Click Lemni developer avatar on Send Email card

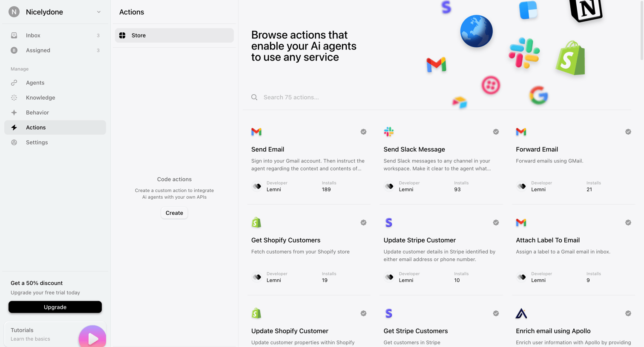(x=257, y=186)
